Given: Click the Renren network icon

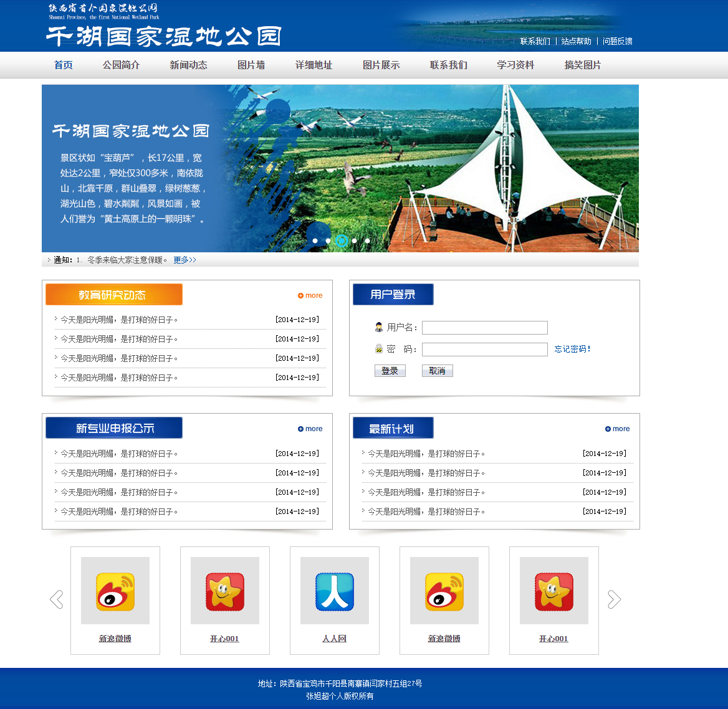Looking at the screenshot, I should pos(334,590).
